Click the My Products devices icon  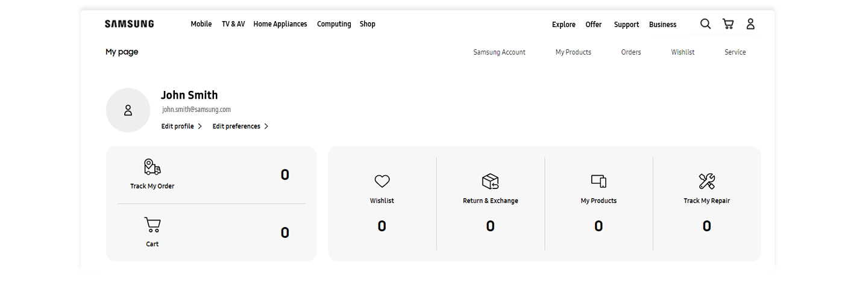coord(599,181)
